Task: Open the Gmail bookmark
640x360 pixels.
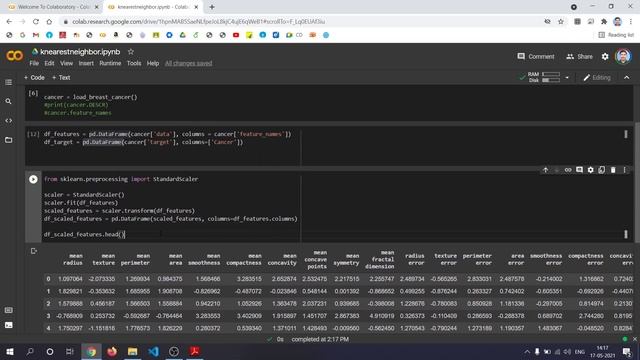Action: 36,35
